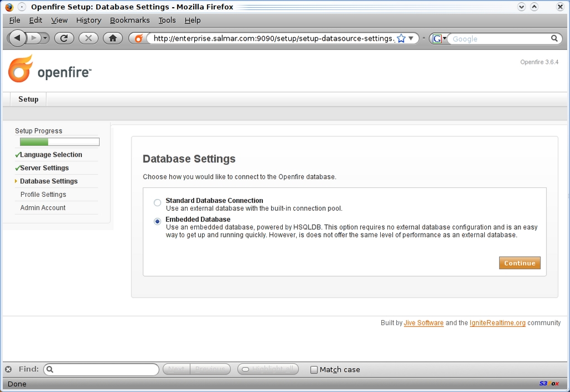Select Standard Database Connection option

[x=158, y=203]
